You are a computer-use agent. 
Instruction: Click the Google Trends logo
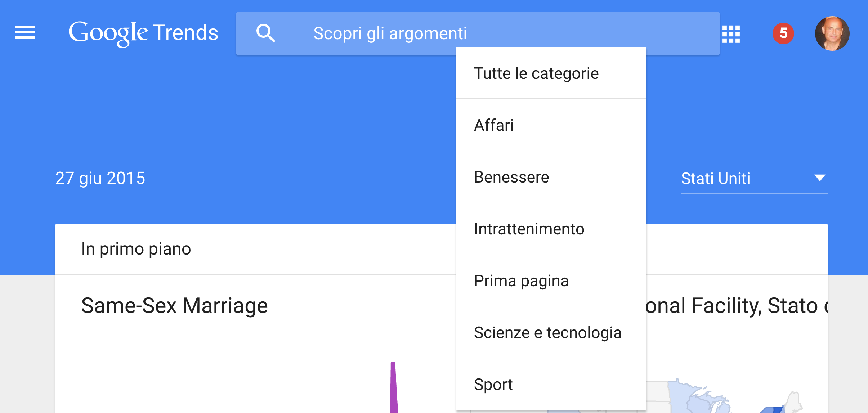(143, 33)
